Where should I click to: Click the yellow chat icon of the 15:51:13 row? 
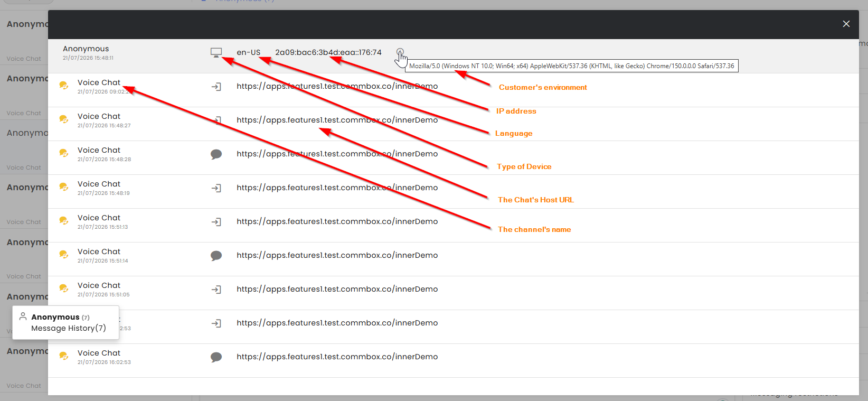pos(64,221)
